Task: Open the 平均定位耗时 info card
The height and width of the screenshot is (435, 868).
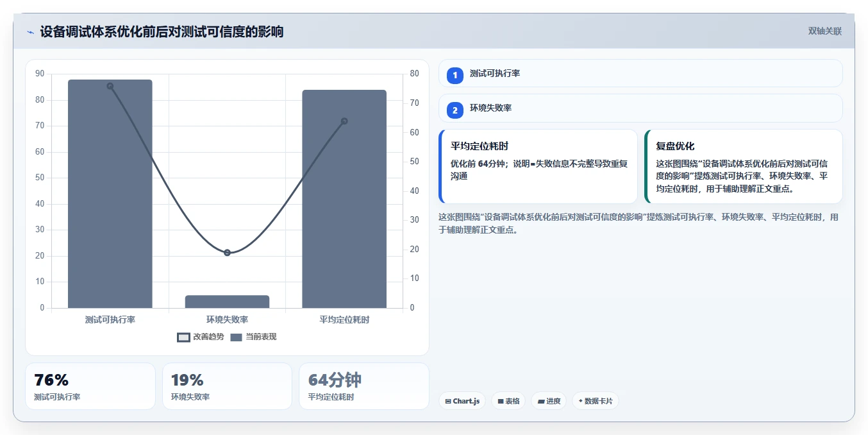Action: pos(538,166)
